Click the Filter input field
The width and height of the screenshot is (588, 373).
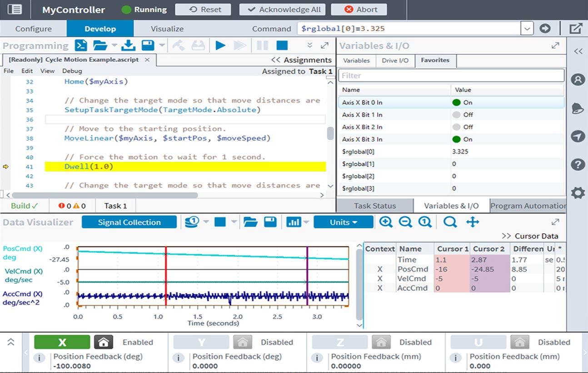point(451,76)
